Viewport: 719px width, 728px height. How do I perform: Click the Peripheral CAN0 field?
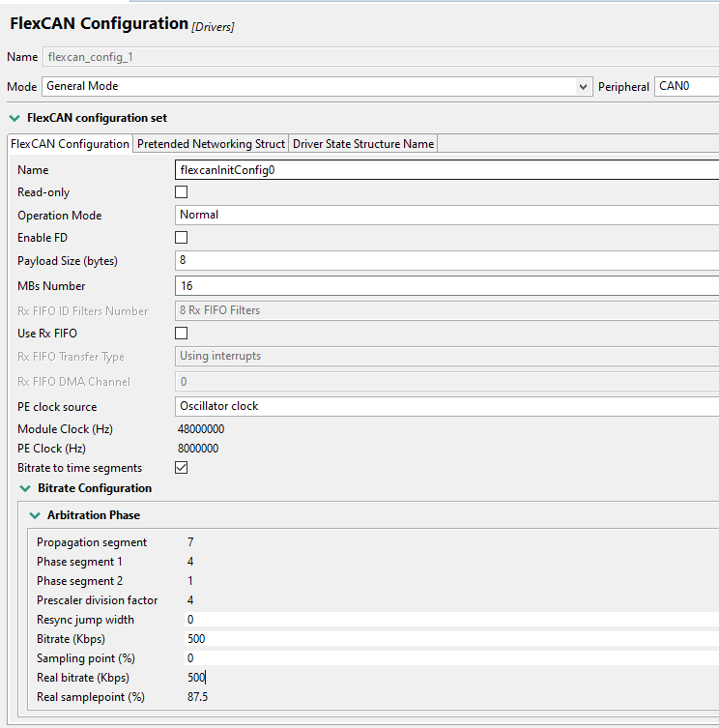coord(686,87)
